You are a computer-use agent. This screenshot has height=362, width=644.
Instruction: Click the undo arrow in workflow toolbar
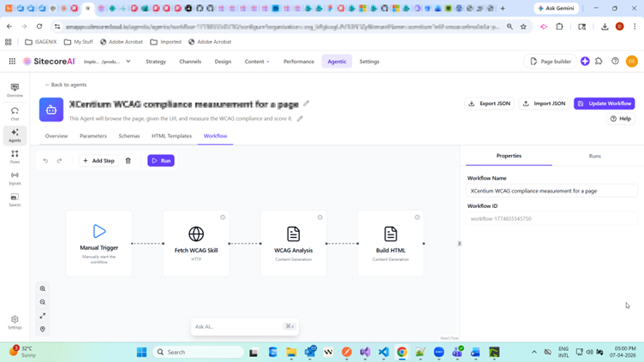click(x=45, y=161)
